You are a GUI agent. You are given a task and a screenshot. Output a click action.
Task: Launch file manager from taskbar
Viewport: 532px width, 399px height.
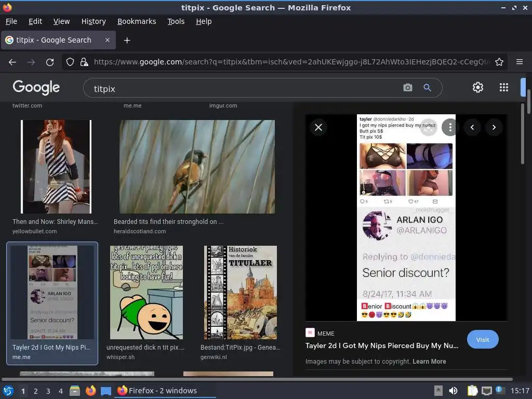[x=75, y=391]
